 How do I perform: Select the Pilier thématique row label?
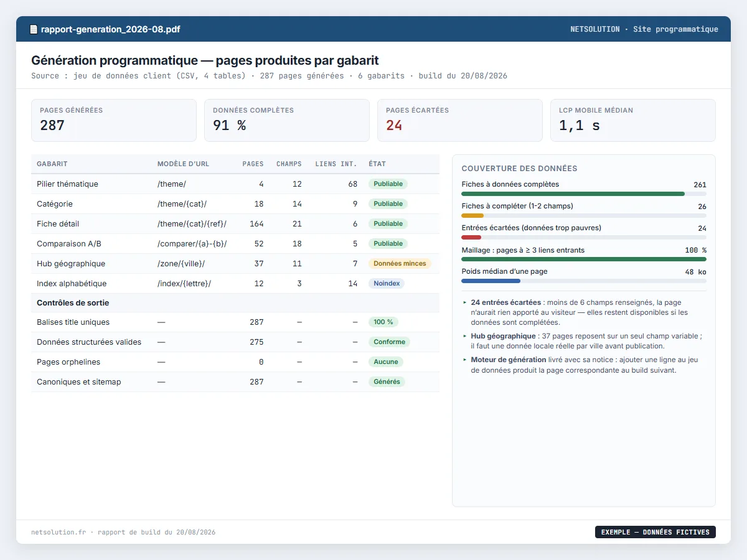click(x=67, y=184)
